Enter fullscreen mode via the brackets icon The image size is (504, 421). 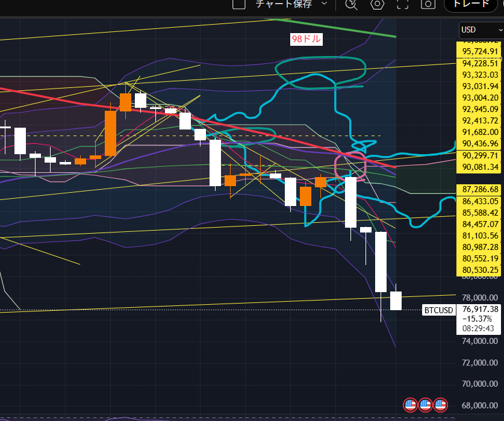(402, 4)
